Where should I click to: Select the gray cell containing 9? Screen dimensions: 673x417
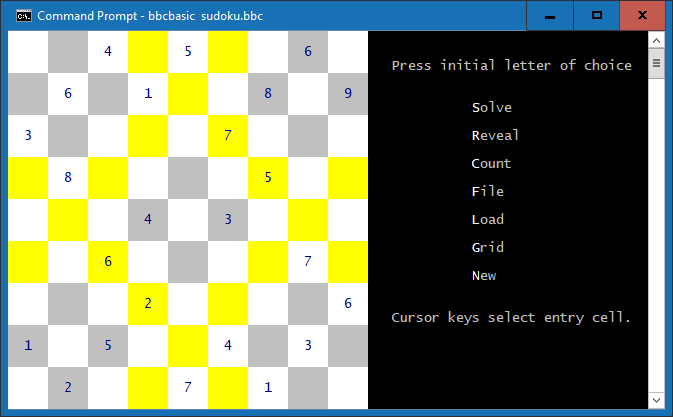(348, 94)
